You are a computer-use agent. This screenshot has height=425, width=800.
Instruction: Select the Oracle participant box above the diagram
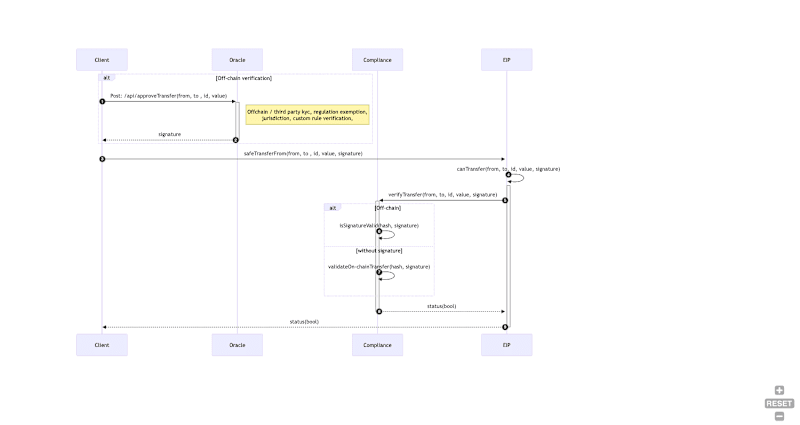(x=237, y=60)
